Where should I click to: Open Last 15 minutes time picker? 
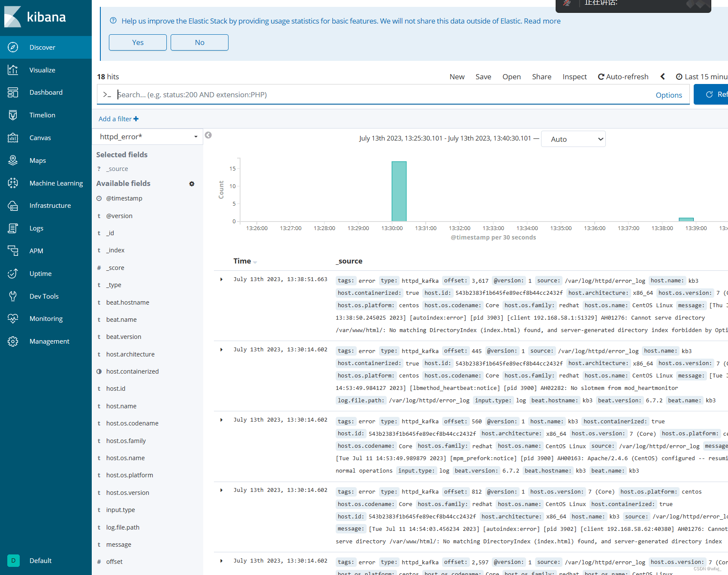702,77
